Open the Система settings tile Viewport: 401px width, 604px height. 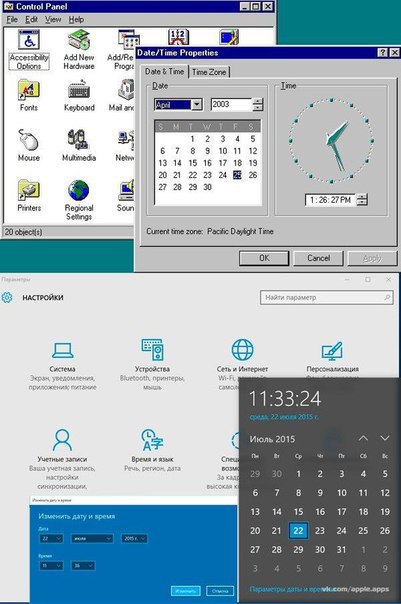[62, 364]
